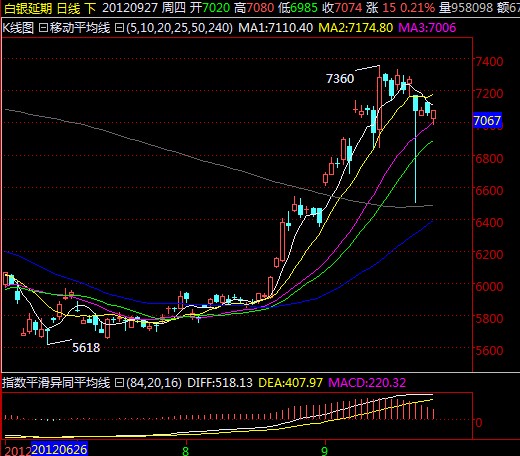Open the box icon before (5,10,20,25,50,240)
This screenshot has width=520, height=456.
pos(119,28)
